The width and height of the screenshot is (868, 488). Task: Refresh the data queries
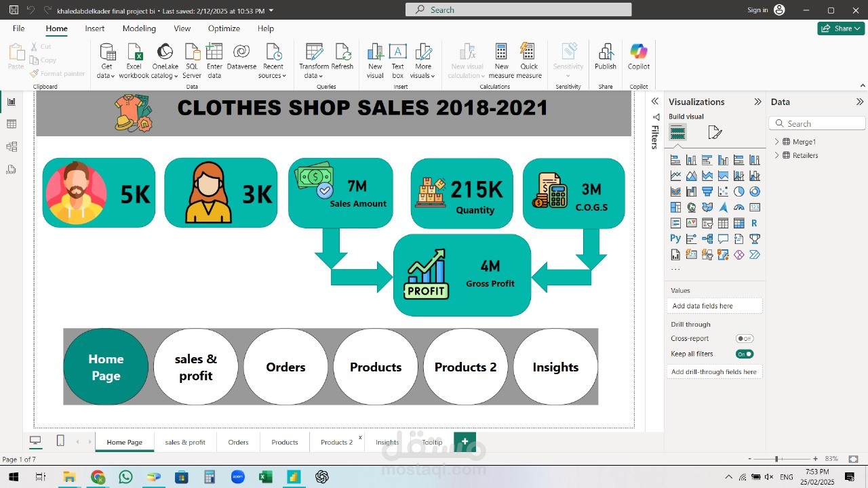[x=342, y=56]
